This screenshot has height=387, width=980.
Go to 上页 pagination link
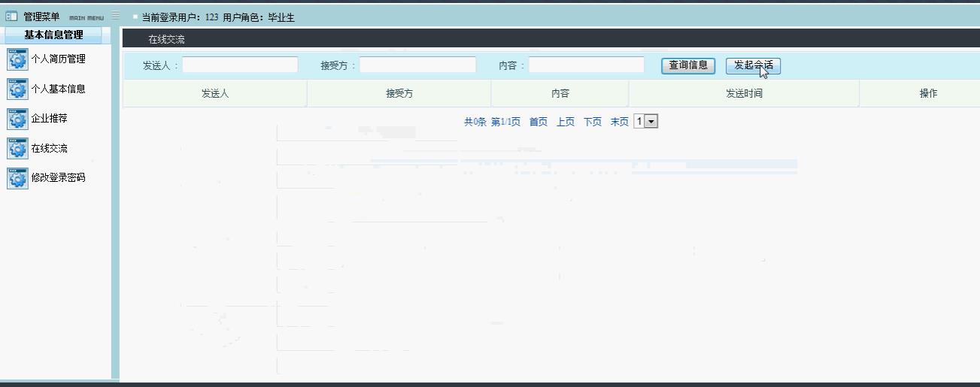coord(566,122)
